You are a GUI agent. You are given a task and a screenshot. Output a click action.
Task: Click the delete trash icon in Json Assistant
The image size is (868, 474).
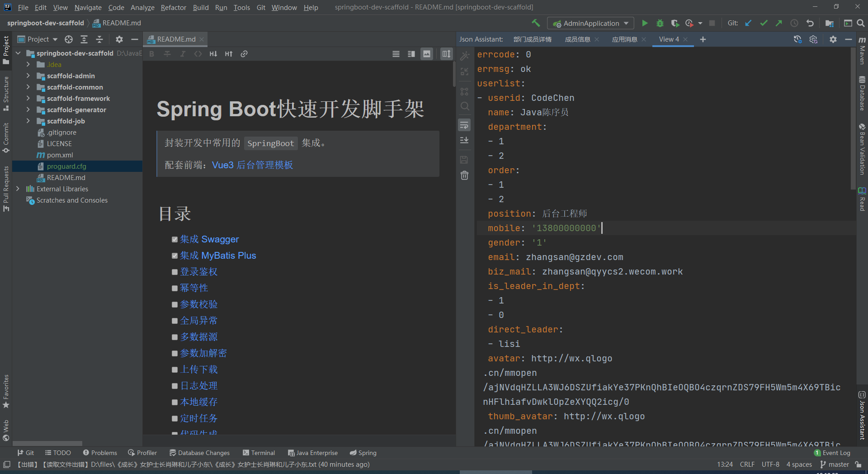(464, 175)
